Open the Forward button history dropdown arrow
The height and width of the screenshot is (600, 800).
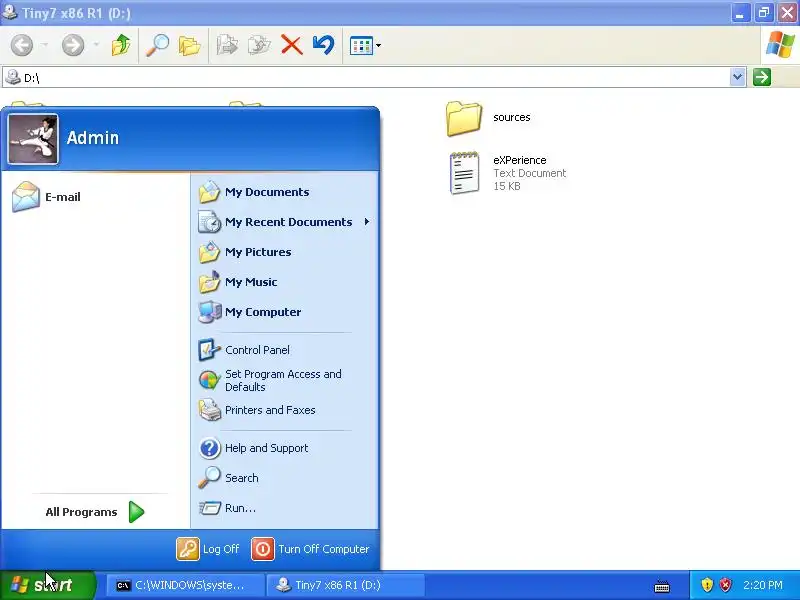coord(96,45)
